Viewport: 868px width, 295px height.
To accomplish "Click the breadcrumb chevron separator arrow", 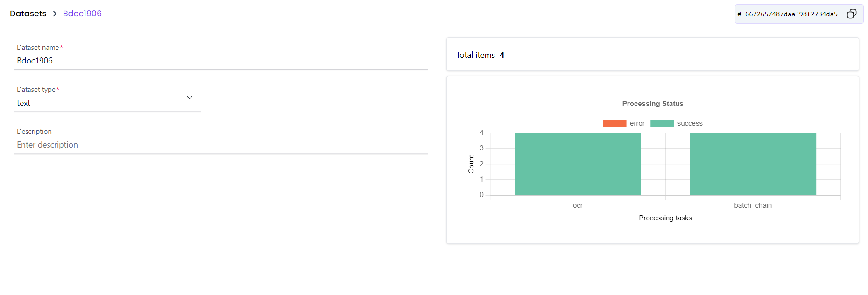I will (55, 14).
